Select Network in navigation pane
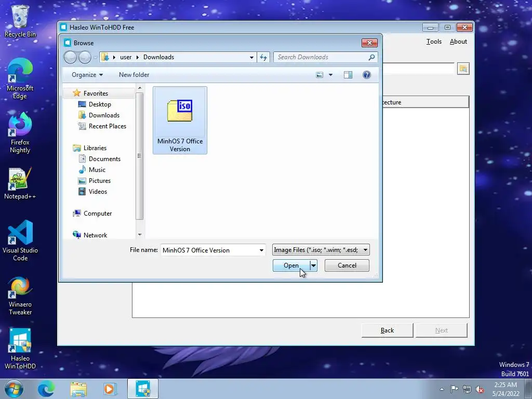Image resolution: width=532 pixels, height=399 pixels. click(95, 235)
